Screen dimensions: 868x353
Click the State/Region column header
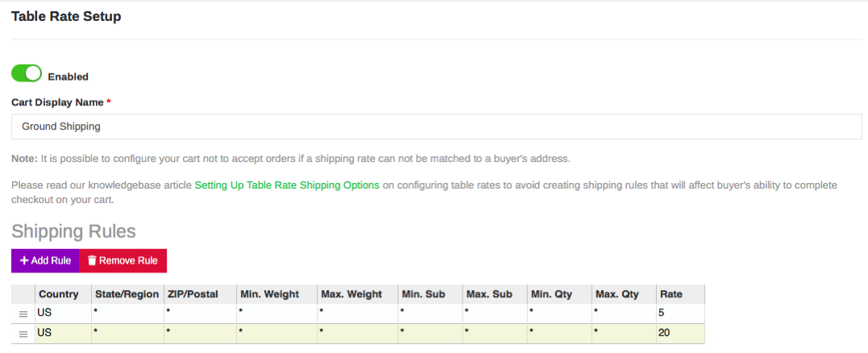pyautogui.click(x=127, y=294)
